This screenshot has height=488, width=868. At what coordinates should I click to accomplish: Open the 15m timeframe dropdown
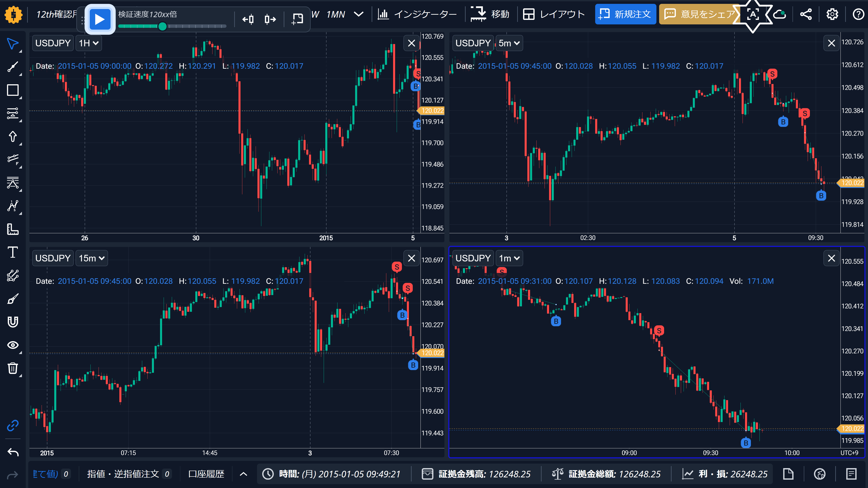click(x=91, y=258)
